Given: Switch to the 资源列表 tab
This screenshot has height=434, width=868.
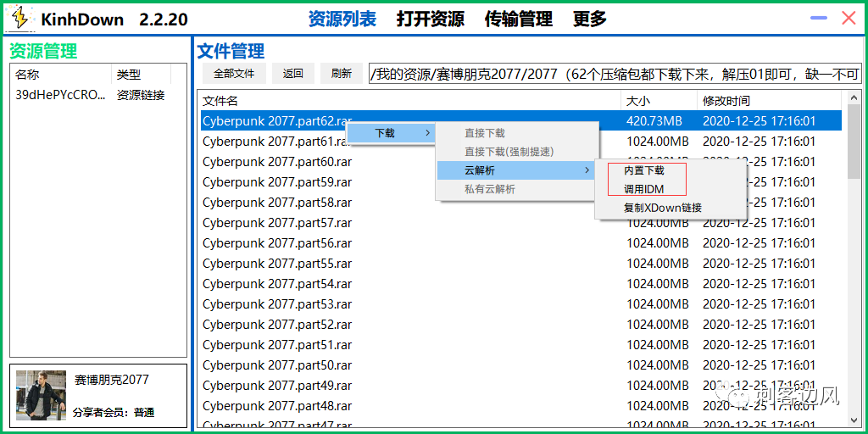Looking at the screenshot, I should click(x=342, y=19).
